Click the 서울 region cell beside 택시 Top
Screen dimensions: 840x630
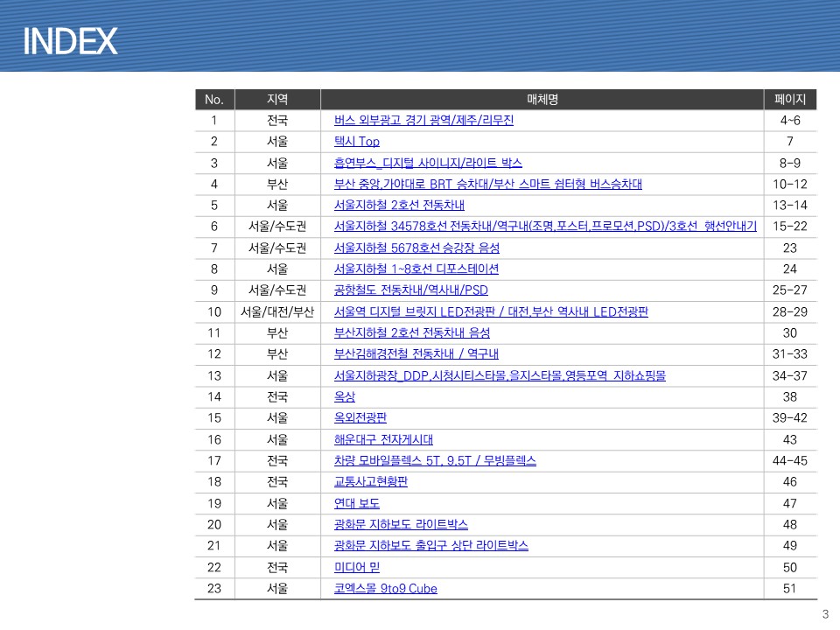pyautogui.click(x=277, y=142)
